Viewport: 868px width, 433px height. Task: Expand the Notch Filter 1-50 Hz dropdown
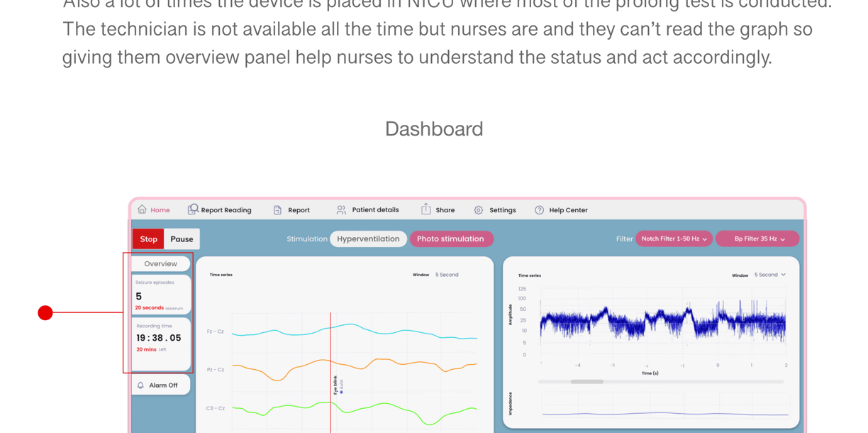tap(674, 239)
